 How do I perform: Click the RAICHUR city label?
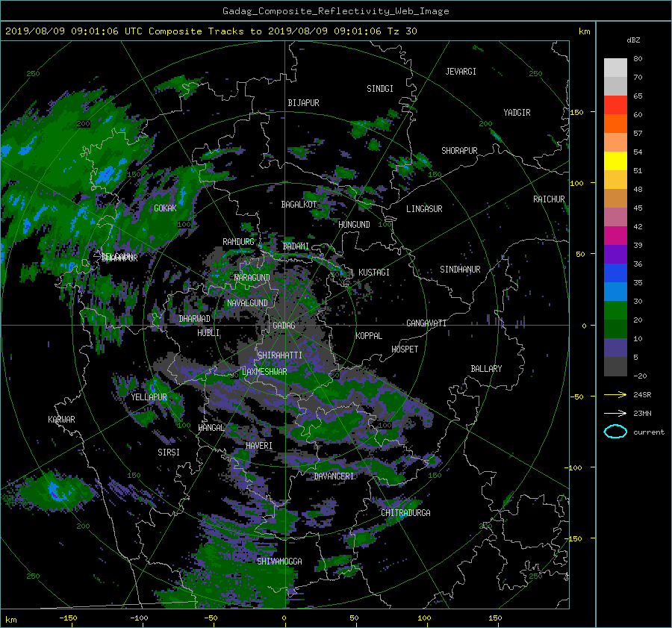click(x=549, y=199)
